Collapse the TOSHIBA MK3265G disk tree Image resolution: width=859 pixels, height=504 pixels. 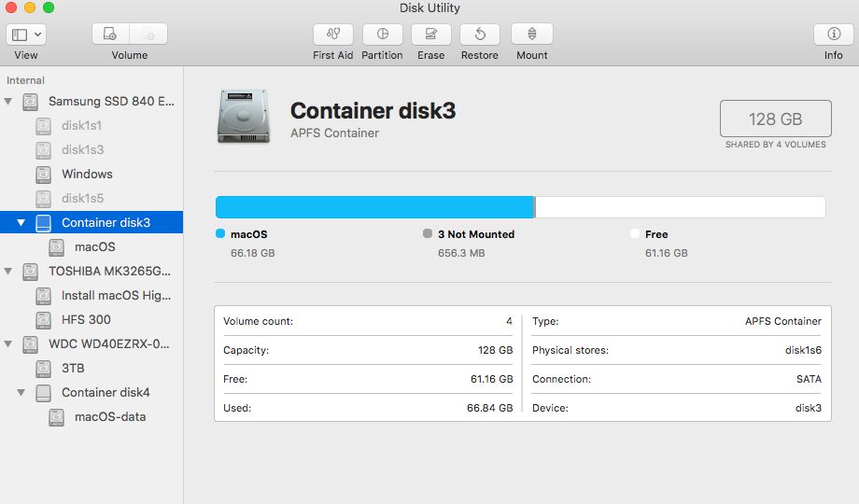(8, 272)
